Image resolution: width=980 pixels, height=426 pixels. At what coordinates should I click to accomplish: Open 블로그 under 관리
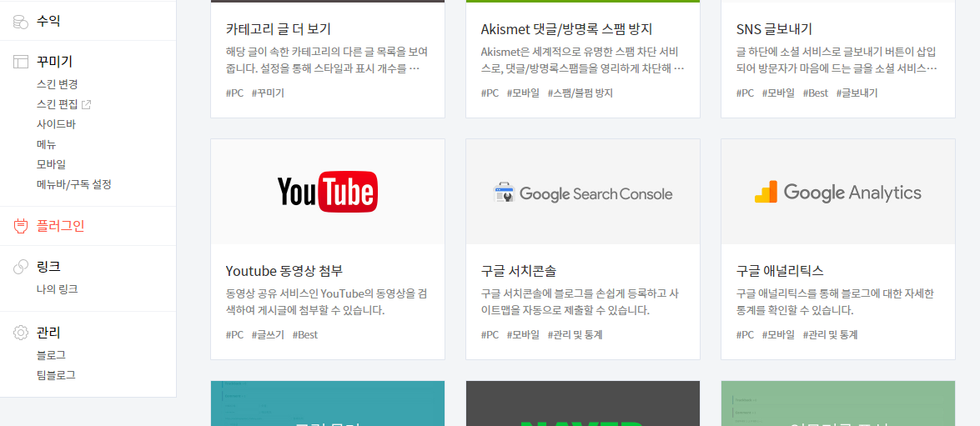coord(51,355)
